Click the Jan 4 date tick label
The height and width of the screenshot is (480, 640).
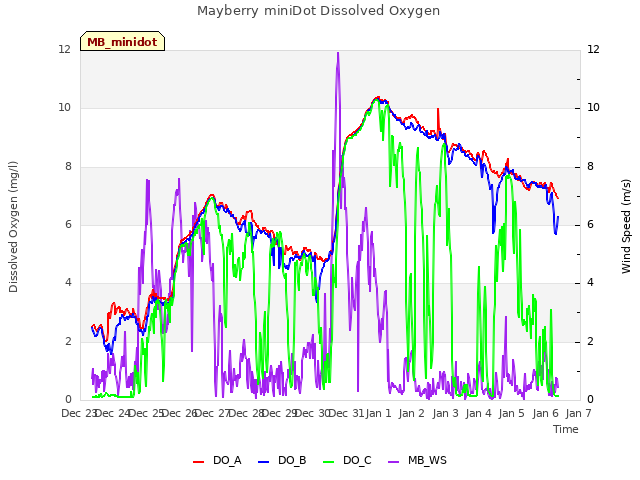tap(478, 413)
